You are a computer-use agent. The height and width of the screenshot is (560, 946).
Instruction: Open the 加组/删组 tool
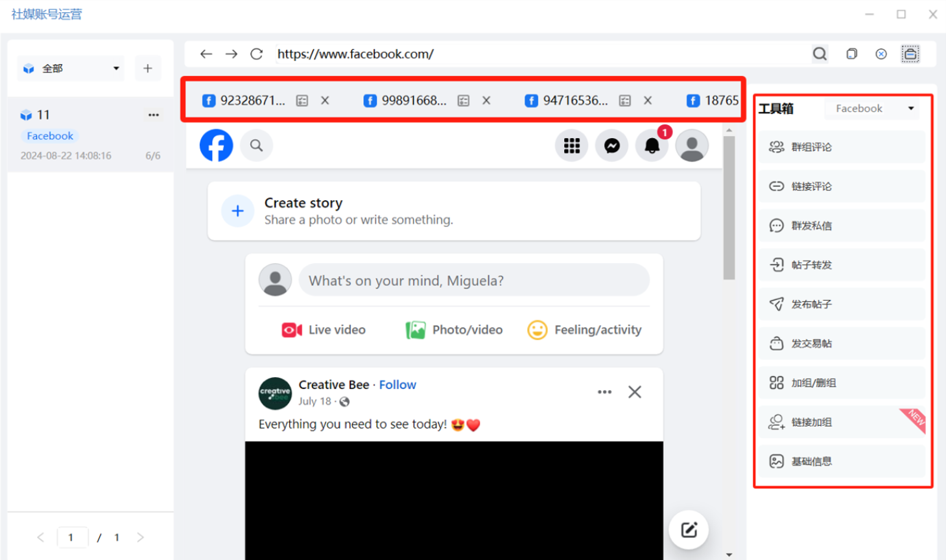(842, 382)
